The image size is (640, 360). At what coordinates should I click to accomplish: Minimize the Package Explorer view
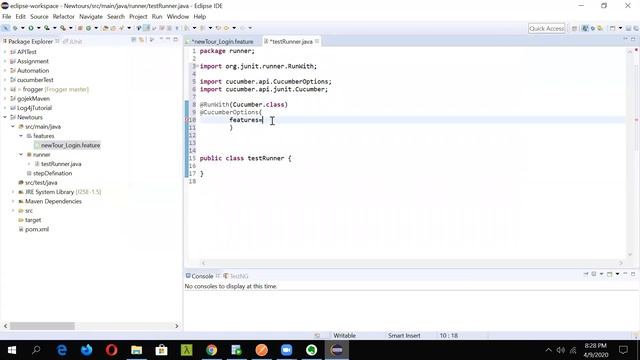tap(168, 39)
